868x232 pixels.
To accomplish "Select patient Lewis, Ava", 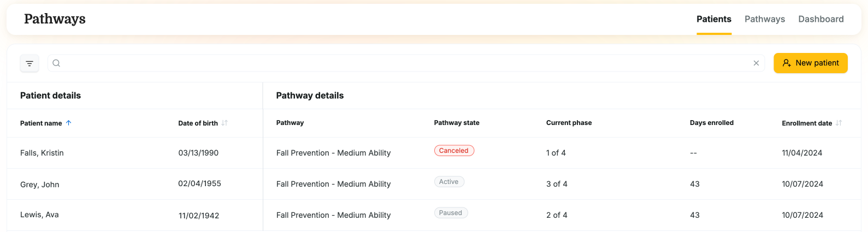I will (39, 215).
